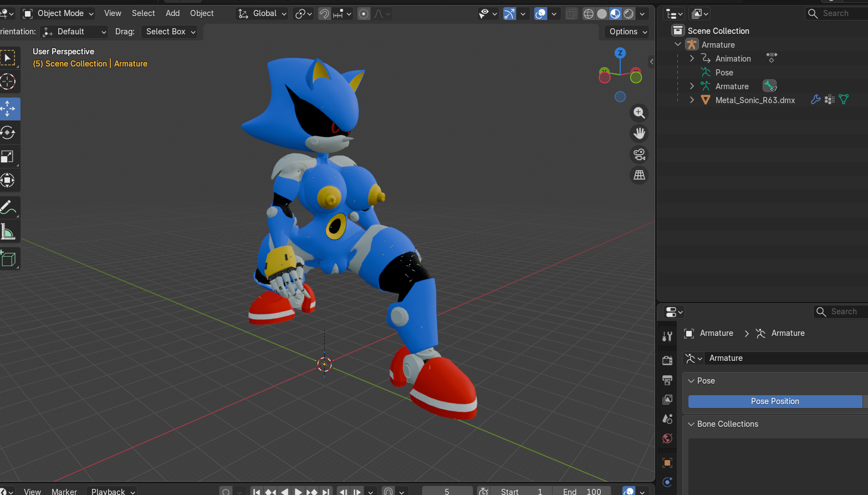Click the bone icon showing 67
The height and width of the screenshot is (495, 868).
click(x=770, y=86)
